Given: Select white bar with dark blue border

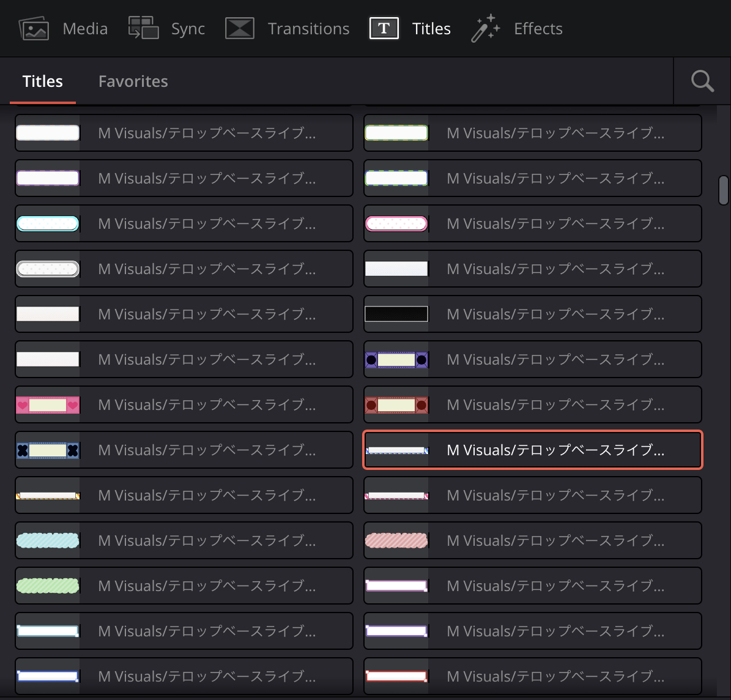Looking at the screenshot, I should (184, 676).
